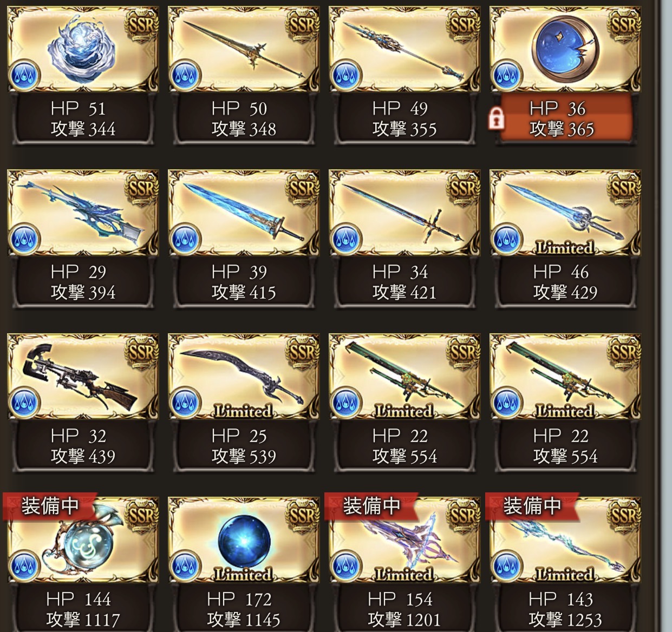672x632 pixels.
Task: Select the brown rifle weapon with 攻撃 439
Action: [83, 403]
